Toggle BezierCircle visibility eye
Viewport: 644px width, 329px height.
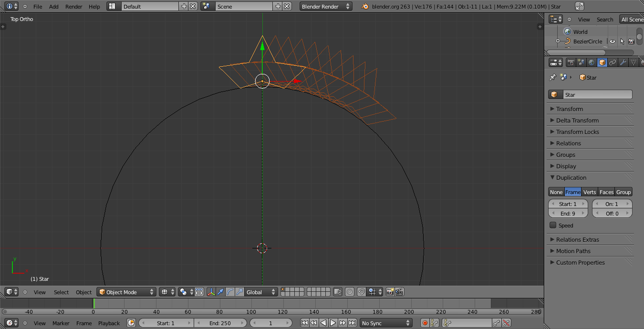pos(613,41)
